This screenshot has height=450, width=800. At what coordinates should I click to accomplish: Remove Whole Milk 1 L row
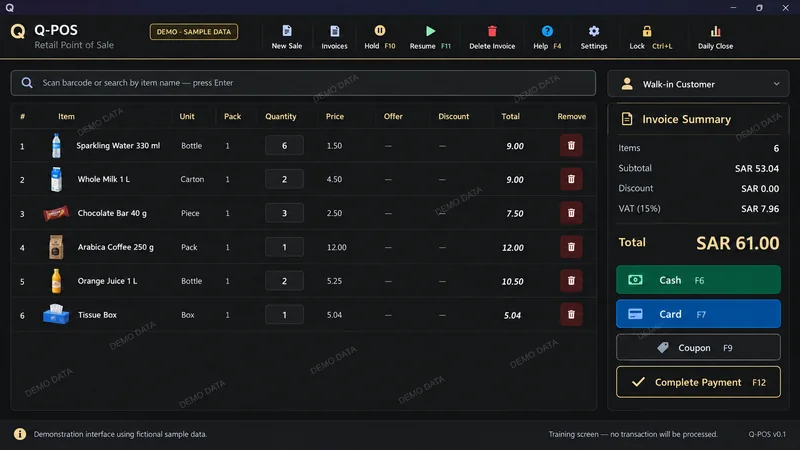click(x=571, y=179)
